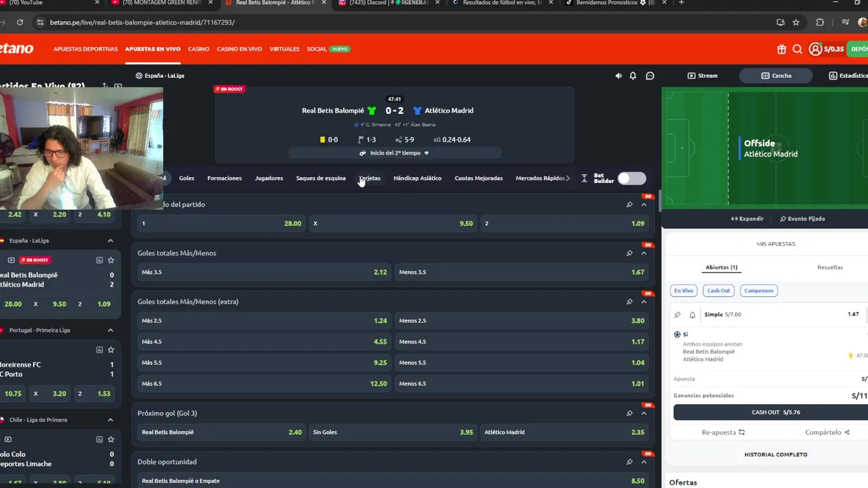The height and width of the screenshot is (488, 868).
Task: Open the user account profile icon
Action: 815,49
